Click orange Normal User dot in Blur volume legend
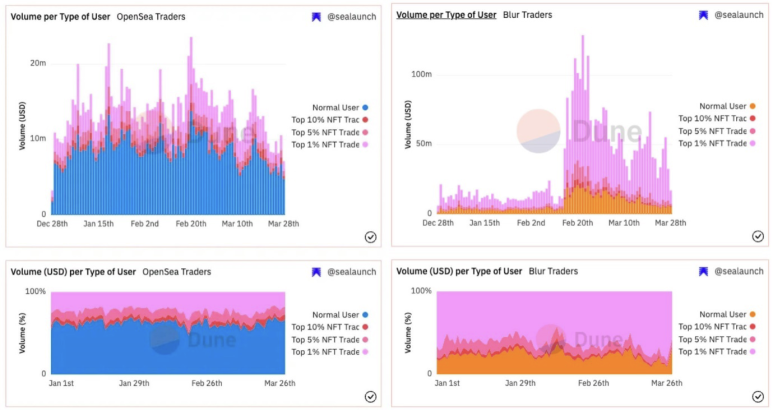The height and width of the screenshot is (410, 773). click(753, 106)
